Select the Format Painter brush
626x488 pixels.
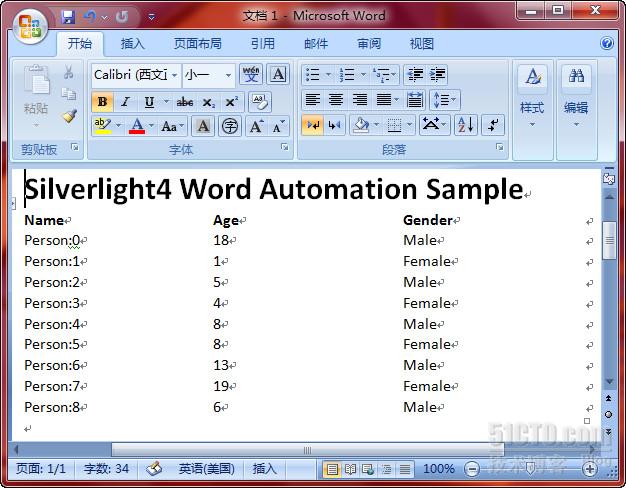(x=69, y=116)
